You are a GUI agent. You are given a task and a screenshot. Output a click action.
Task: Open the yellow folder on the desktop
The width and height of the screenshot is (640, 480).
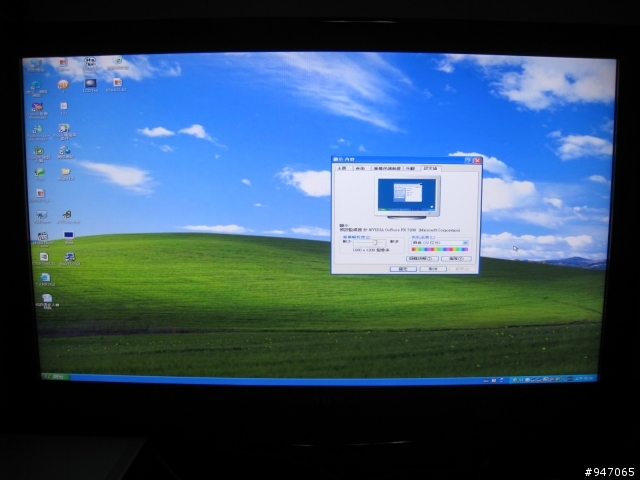click(x=66, y=173)
